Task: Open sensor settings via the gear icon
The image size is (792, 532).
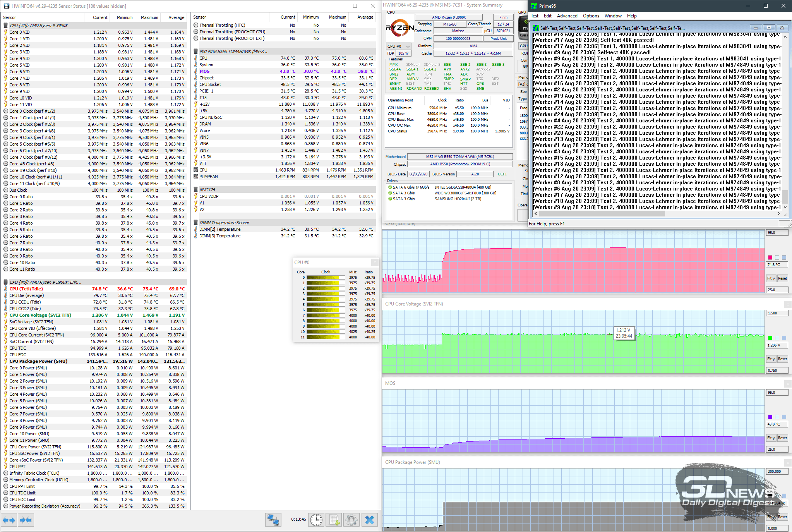Action: coord(351,520)
